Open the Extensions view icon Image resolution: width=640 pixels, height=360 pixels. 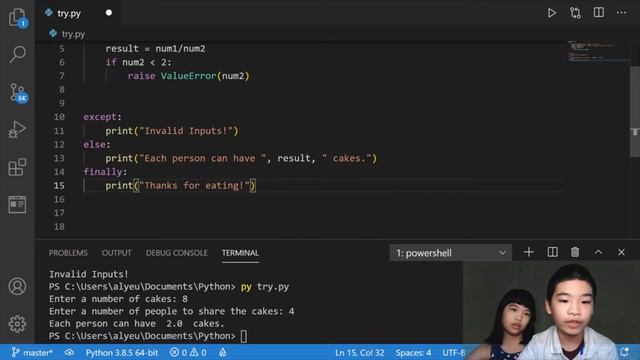tap(17, 167)
